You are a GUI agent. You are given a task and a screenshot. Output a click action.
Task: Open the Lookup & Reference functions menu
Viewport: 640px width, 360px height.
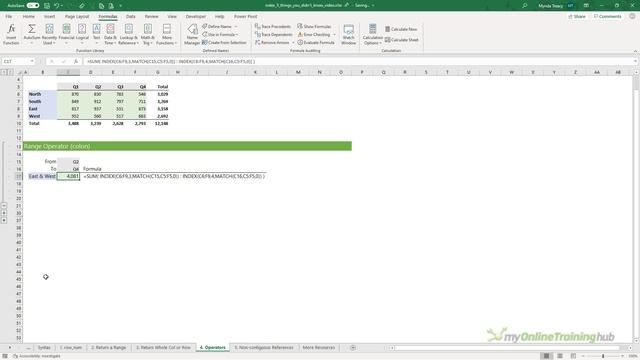tap(129, 34)
